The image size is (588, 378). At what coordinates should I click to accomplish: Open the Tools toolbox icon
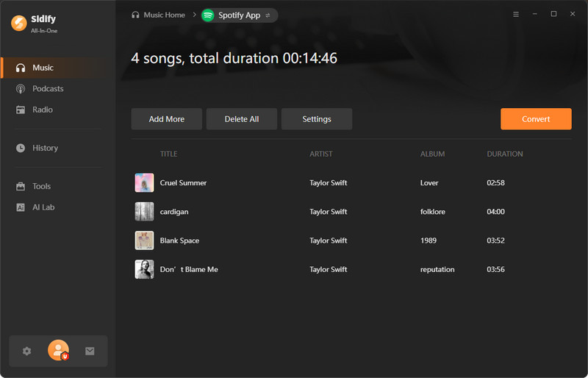(x=21, y=186)
